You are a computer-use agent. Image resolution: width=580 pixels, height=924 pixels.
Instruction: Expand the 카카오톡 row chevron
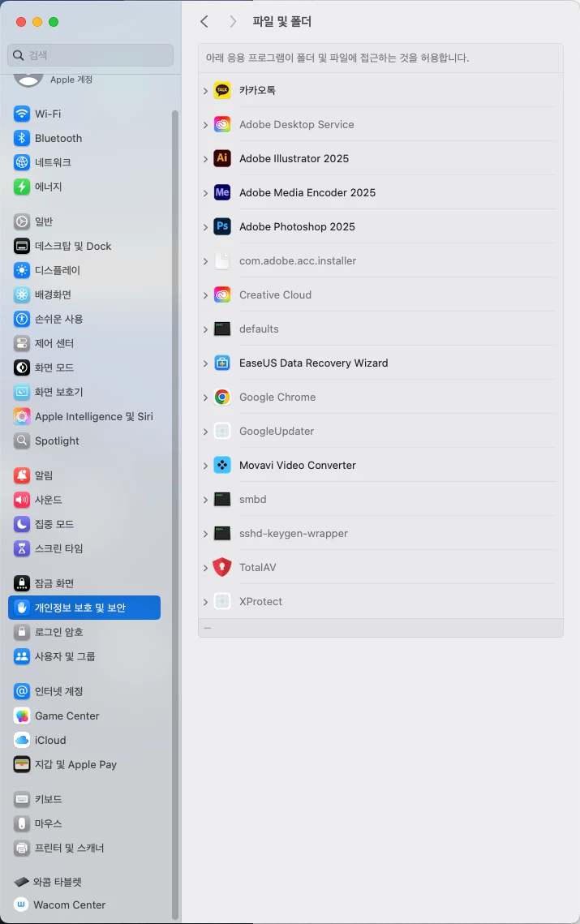point(205,91)
